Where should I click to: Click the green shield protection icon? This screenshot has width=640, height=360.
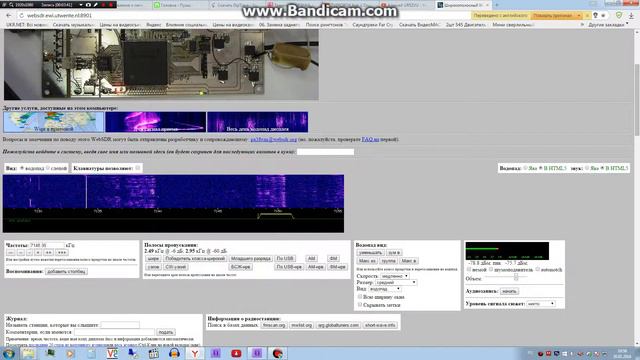619,16
